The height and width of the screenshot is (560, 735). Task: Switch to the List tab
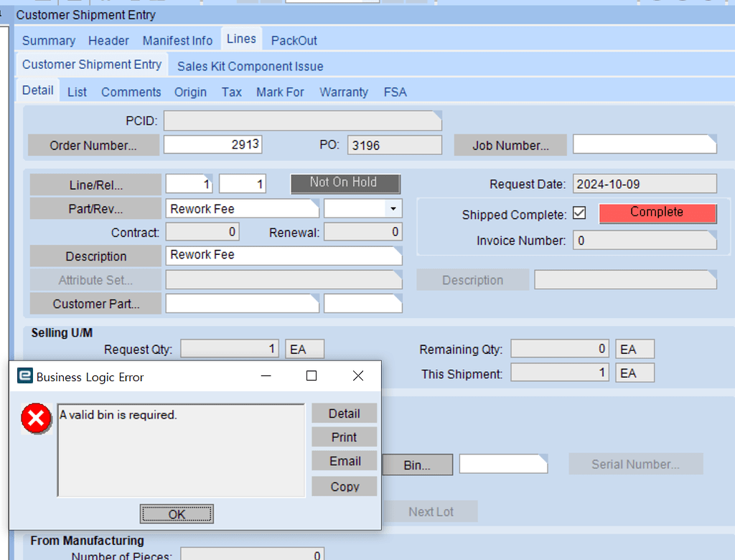pyautogui.click(x=77, y=91)
